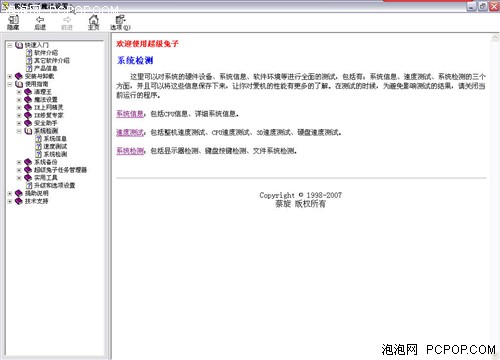The image size is (500, 360).
Task: Follow the 速度测试 link in the content
Action: (130, 132)
